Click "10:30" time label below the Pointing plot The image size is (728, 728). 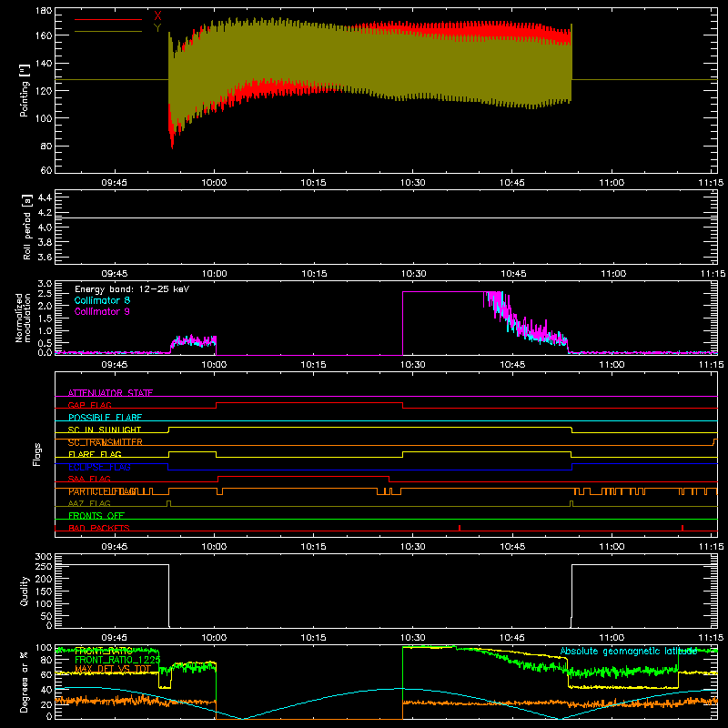413,183
